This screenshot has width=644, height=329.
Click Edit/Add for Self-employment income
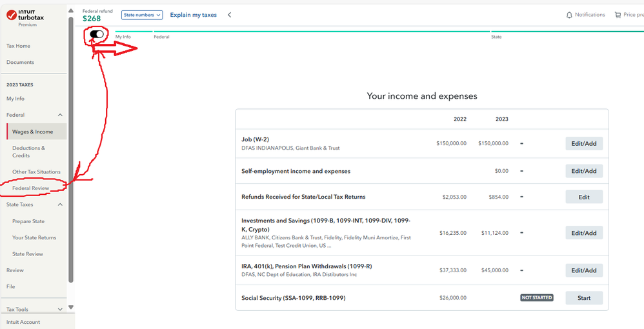pyautogui.click(x=584, y=171)
